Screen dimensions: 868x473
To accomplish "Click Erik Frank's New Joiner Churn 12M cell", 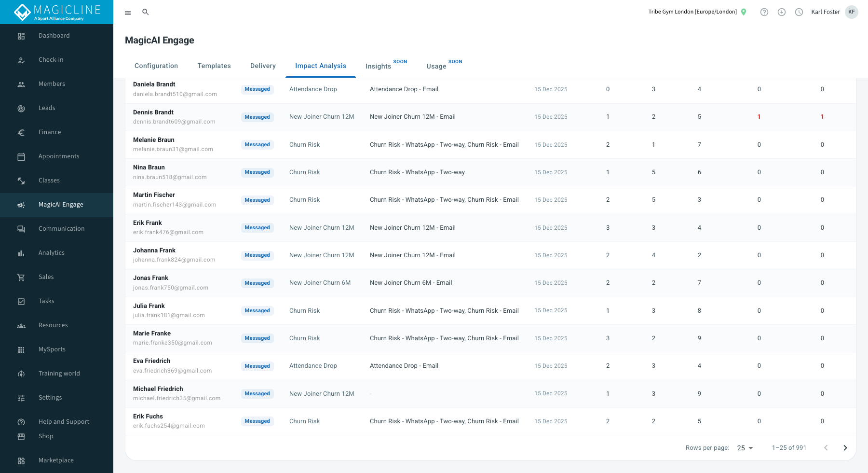I will pos(322,228).
